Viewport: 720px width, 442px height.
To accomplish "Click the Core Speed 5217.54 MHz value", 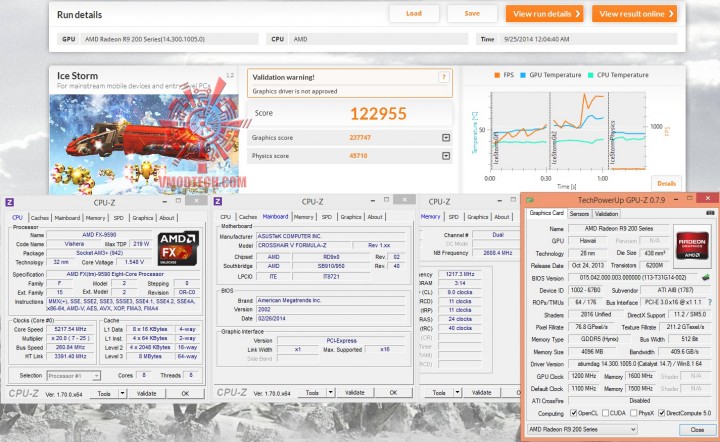I will pos(70,329).
